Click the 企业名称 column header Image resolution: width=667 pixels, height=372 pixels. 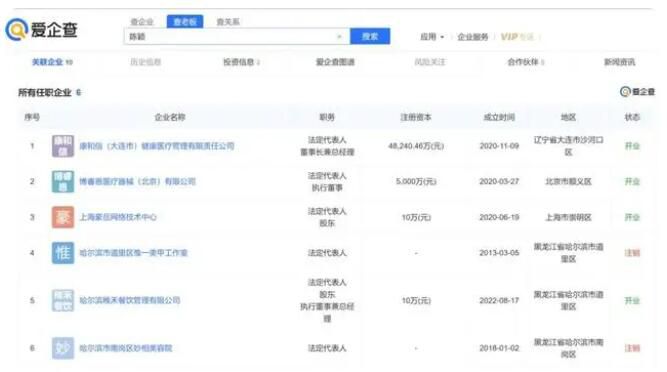tap(170, 117)
